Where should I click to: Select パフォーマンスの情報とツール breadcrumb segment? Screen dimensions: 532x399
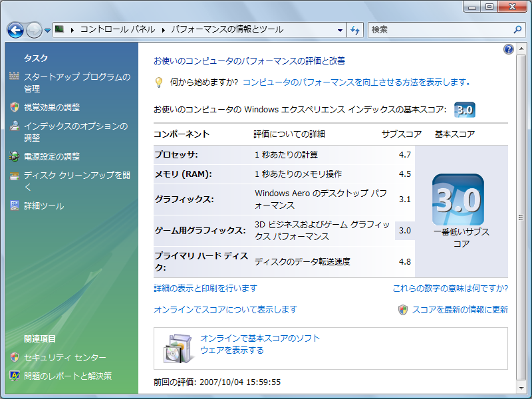click(x=227, y=29)
